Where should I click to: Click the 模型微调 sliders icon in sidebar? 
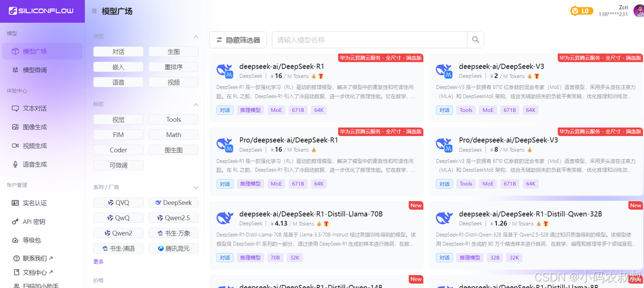(16, 70)
